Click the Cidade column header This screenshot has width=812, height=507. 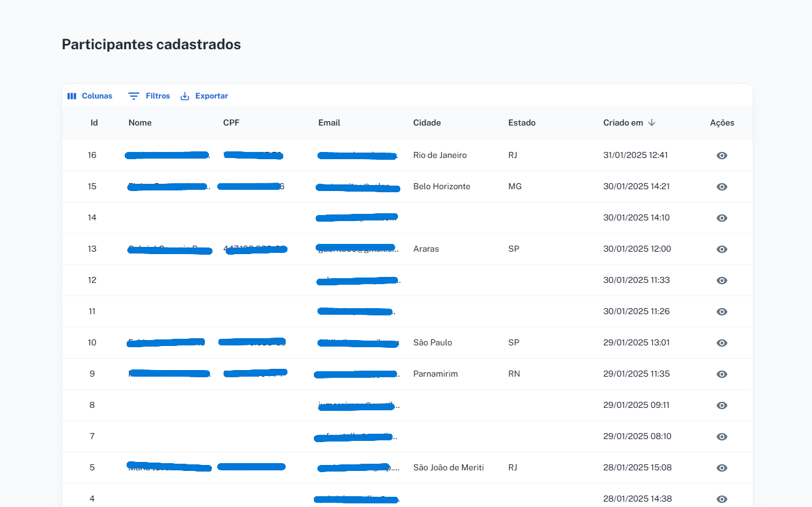427,123
